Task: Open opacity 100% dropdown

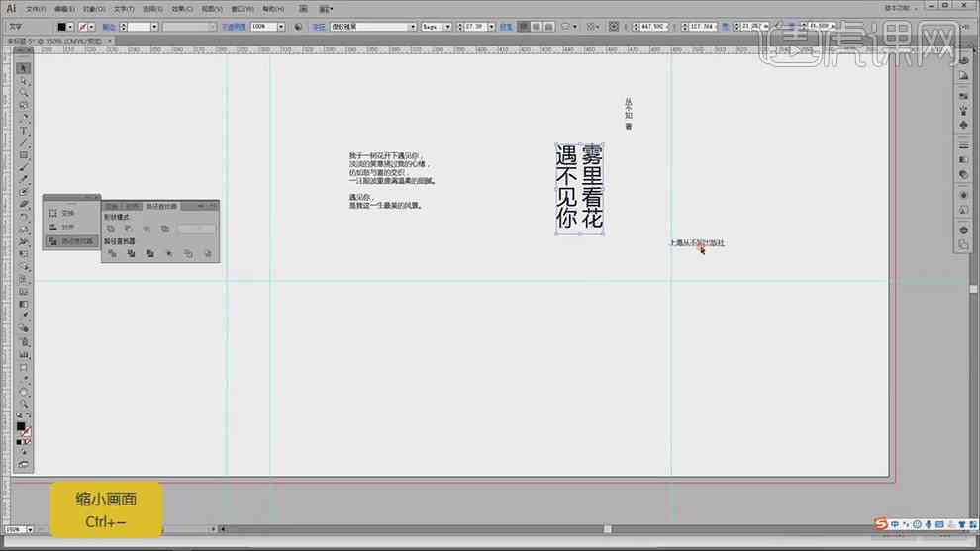Action: [x=281, y=27]
